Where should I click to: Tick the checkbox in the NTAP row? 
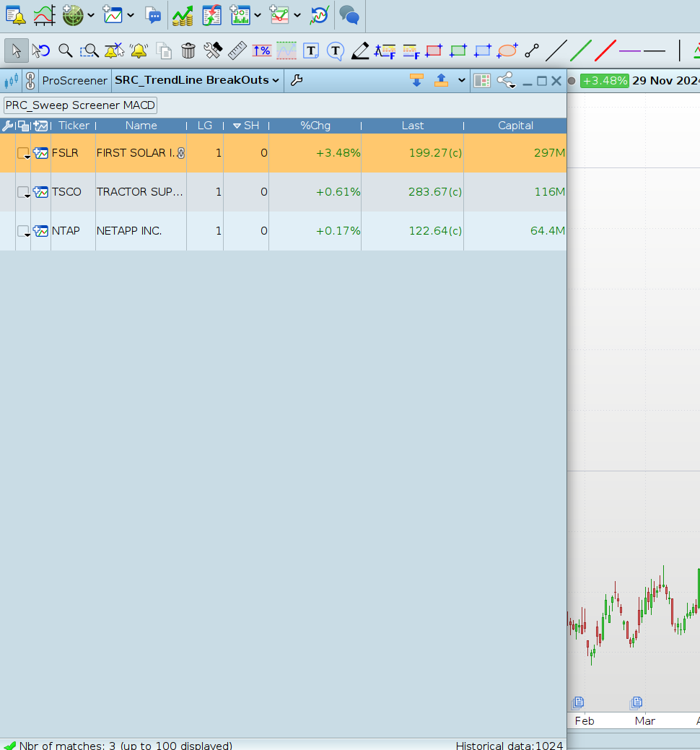(23, 231)
